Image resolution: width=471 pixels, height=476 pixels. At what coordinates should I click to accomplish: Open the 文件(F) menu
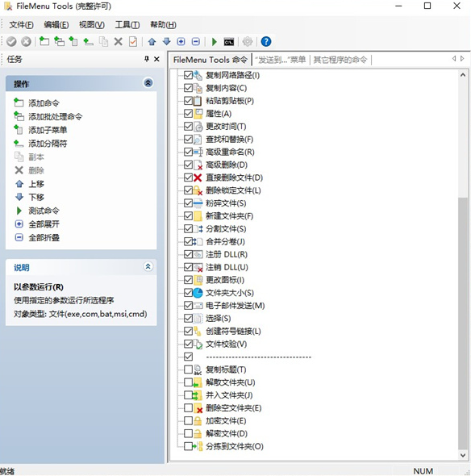21,24
